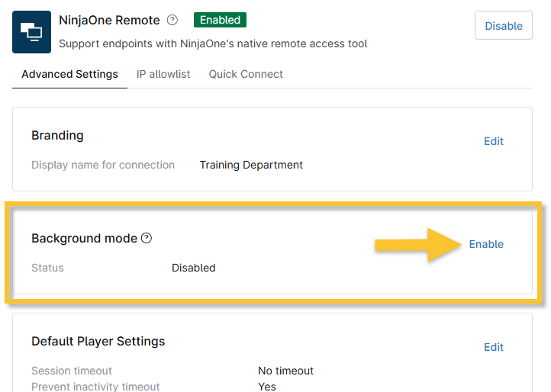Click the Background mode help icon
The image size is (551, 392).
pos(147,238)
